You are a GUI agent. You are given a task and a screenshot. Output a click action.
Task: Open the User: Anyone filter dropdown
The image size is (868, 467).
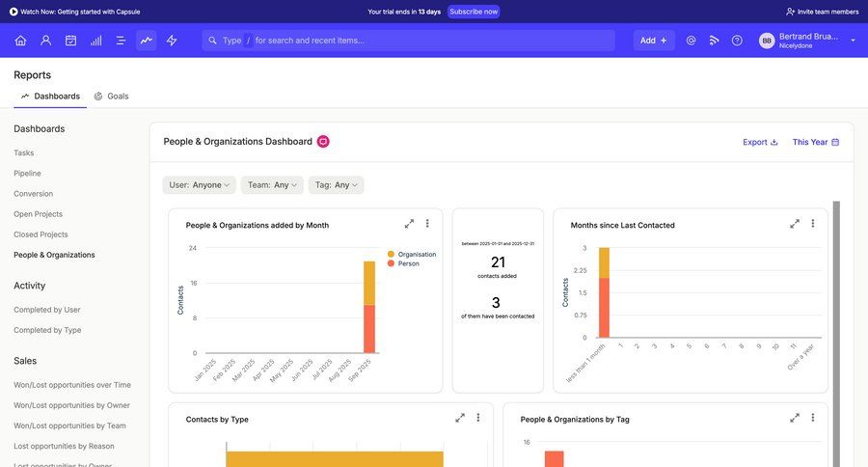click(200, 185)
